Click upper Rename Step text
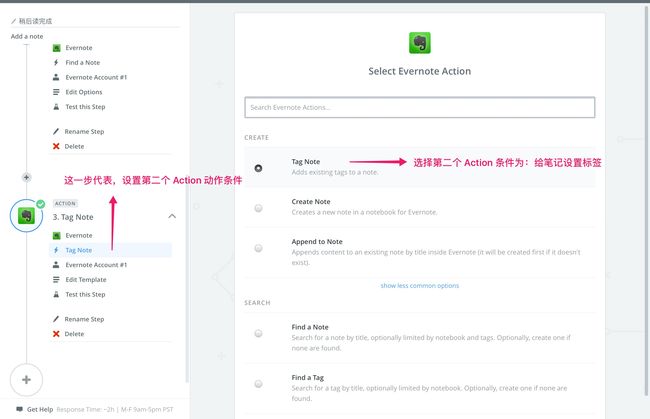The image size is (650, 419). (84, 131)
